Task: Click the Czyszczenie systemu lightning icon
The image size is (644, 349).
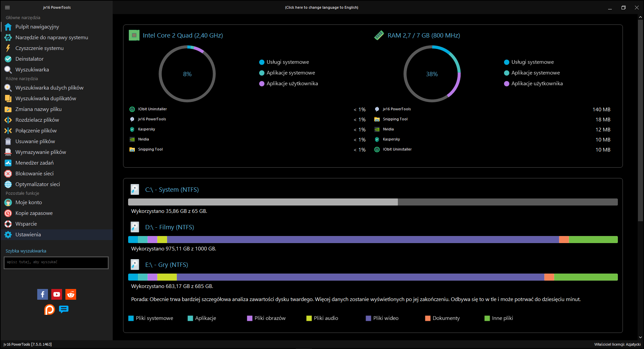Action: 8,48
